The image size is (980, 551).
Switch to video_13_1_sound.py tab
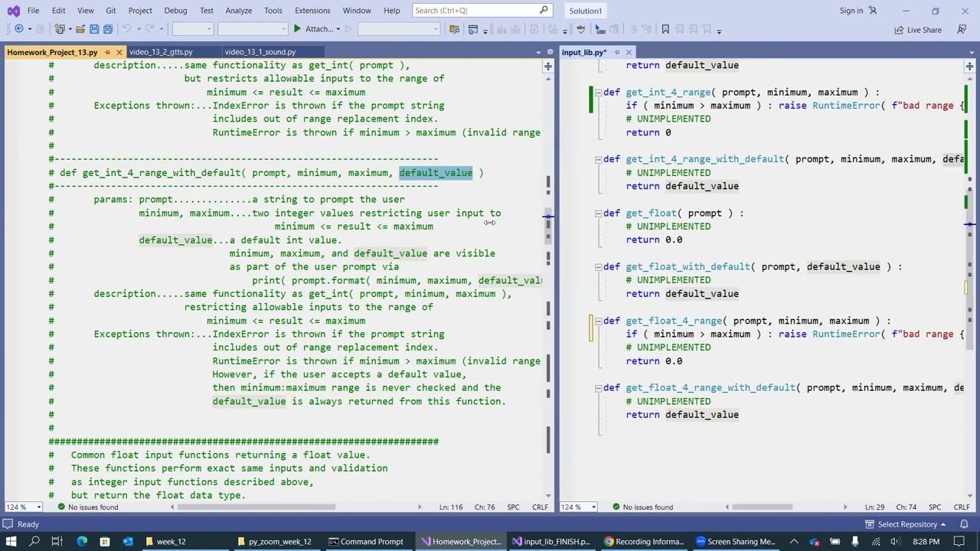[260, 52]
